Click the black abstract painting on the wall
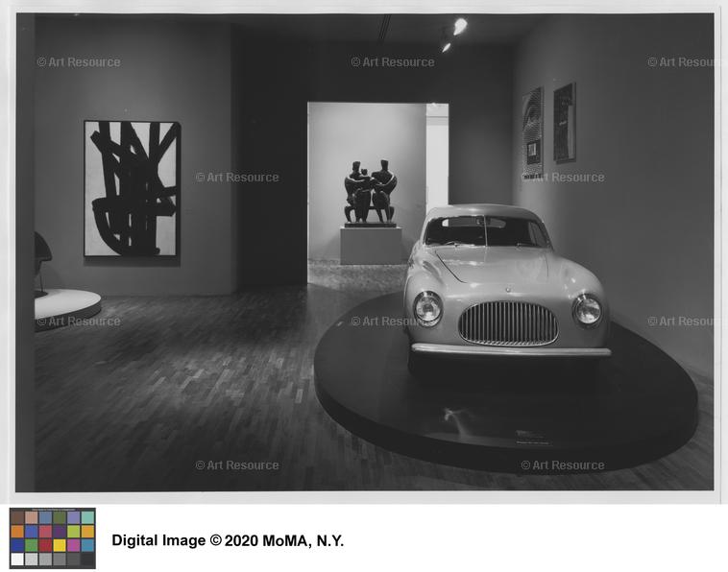The image size is (728, 572). [x=132, y=188]
